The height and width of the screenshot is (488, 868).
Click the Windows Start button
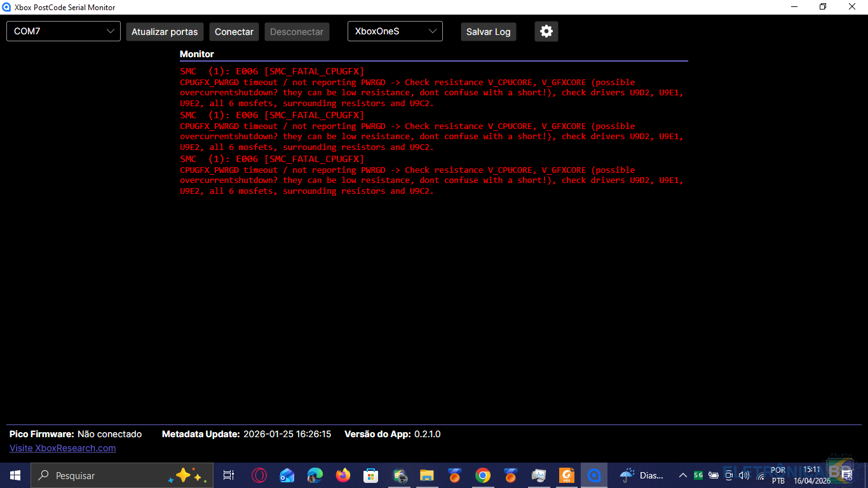point(15,475)
